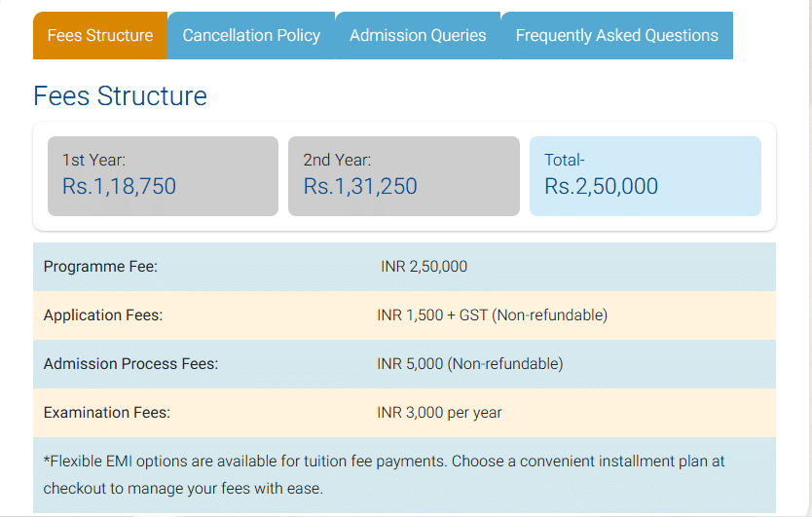The width and height of the screenshot is (812, 517).
Task: Click the Programme Fee label
Action: 100,267
